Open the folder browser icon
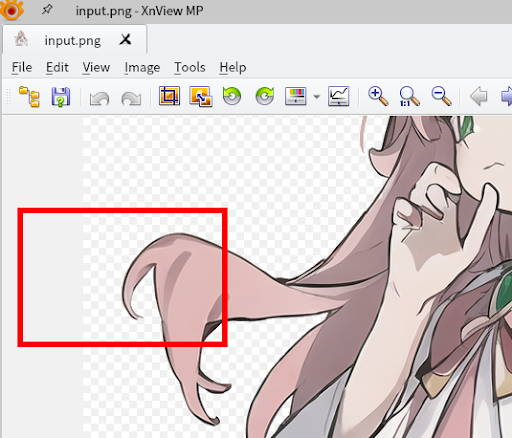 (29, 97)
